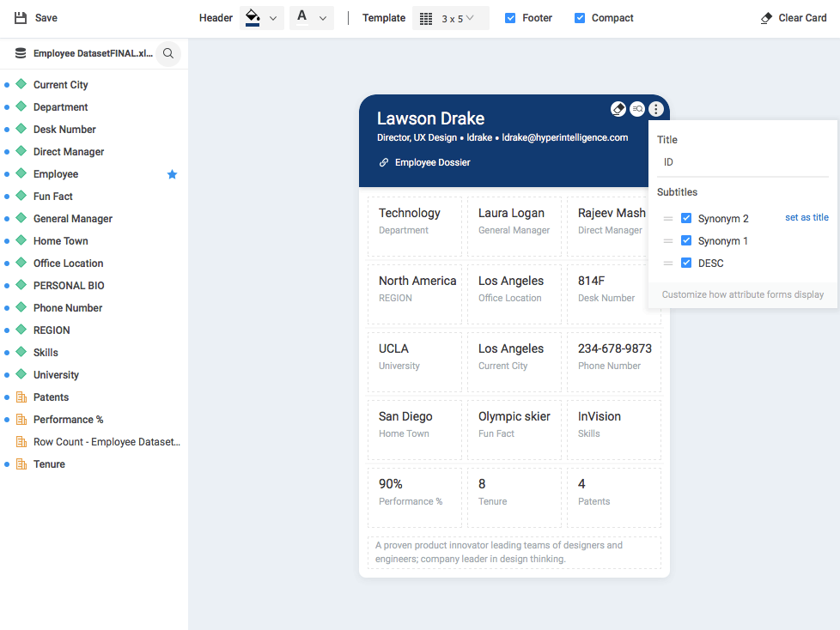
Task: Open the header fill color dropdown
Action: tap(273, 18)
